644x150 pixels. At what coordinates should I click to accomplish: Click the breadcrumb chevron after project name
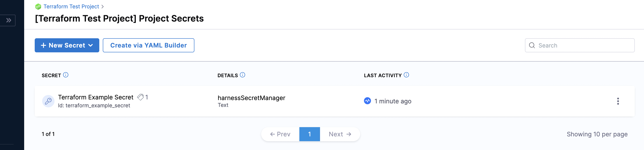pyautogui.click(x=103, y=7)
